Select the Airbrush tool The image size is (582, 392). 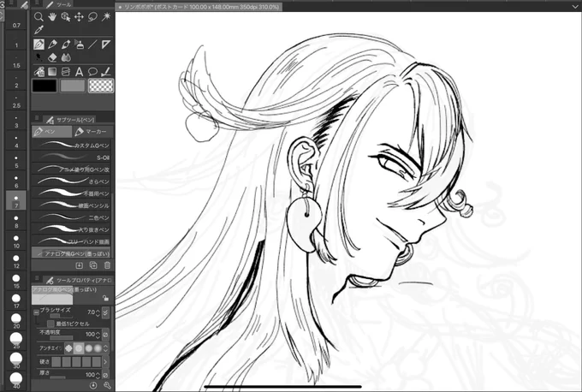coord(79,45)
